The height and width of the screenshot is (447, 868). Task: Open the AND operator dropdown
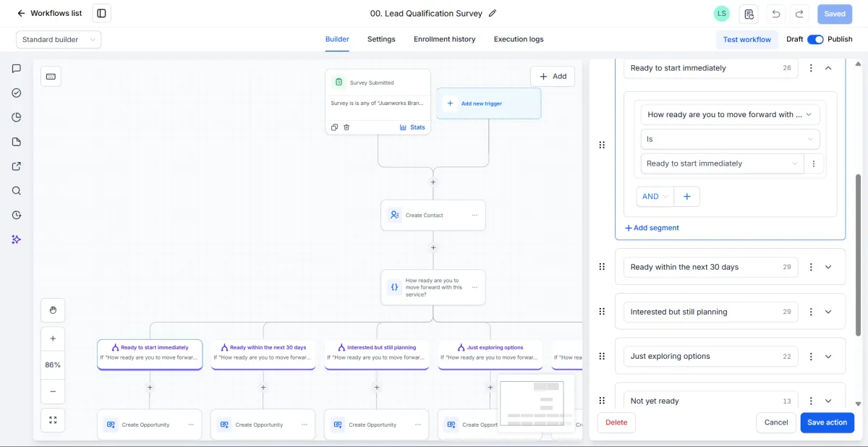[x=655, y=197]
